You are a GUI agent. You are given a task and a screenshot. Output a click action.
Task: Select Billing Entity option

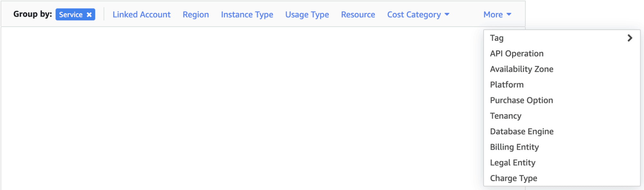click(x=514, y=147)
